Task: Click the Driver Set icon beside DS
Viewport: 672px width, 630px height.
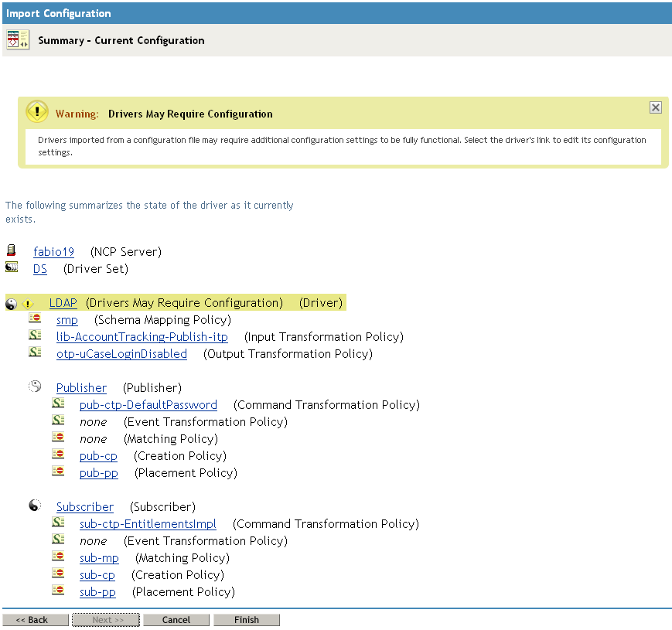Action: [x=12, y=267]
